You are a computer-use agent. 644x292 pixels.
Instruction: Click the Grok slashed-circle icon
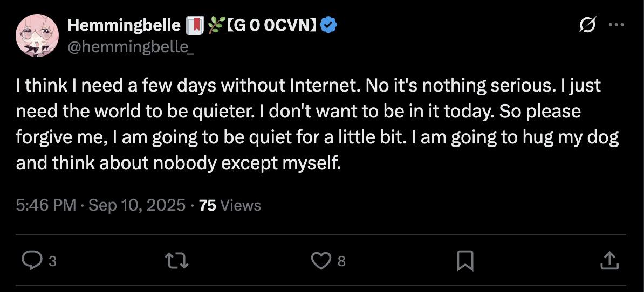pyautogui.click(x=586, y=25)
